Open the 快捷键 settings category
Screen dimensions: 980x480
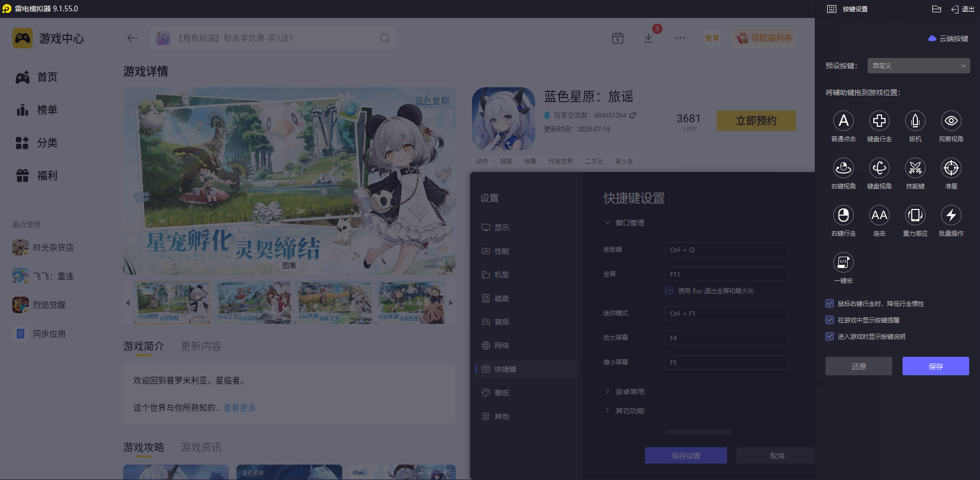point(526,369)
